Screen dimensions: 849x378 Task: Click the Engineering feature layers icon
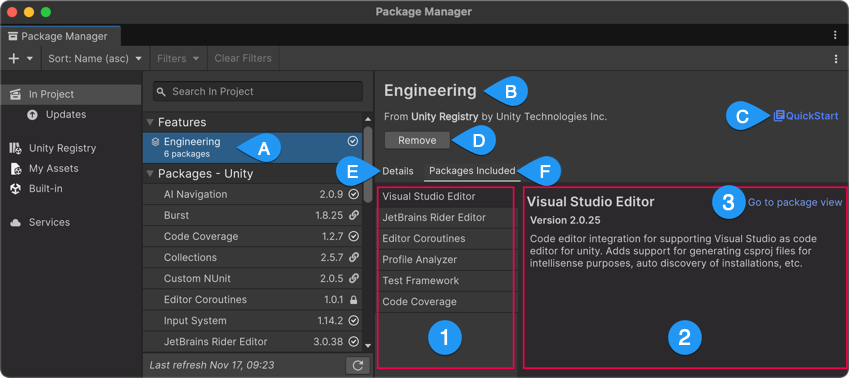155,142
